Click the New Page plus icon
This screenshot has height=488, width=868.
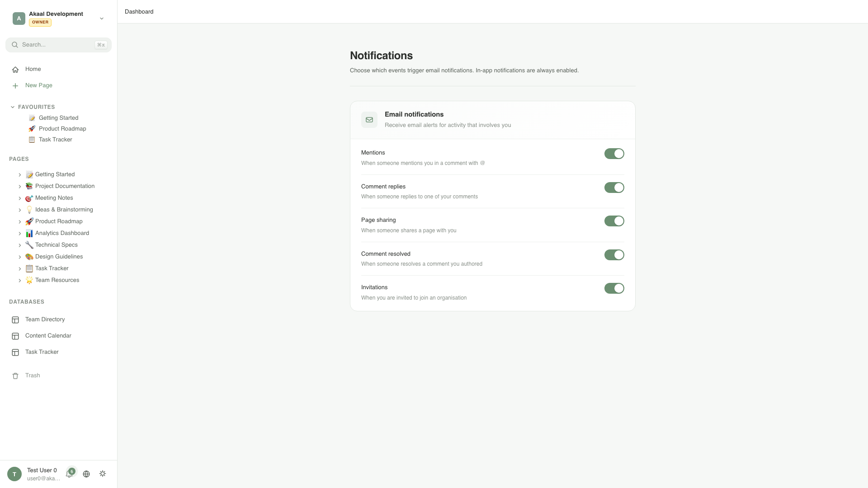[16, 85]
